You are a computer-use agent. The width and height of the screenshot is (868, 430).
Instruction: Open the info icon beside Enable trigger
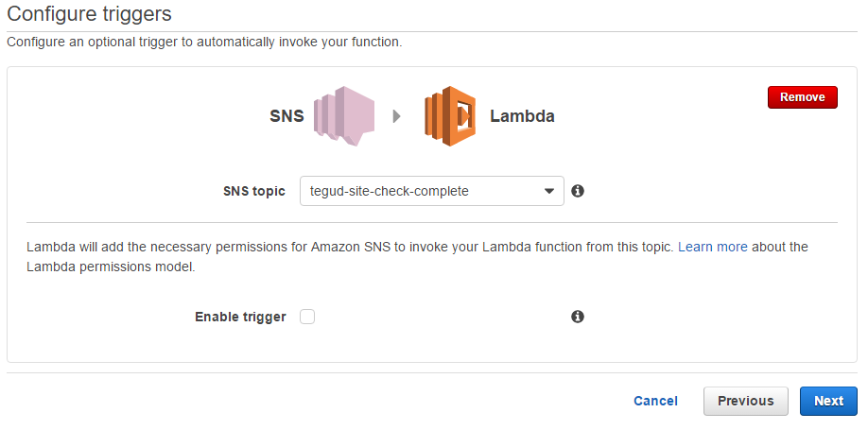pos(578,317)
